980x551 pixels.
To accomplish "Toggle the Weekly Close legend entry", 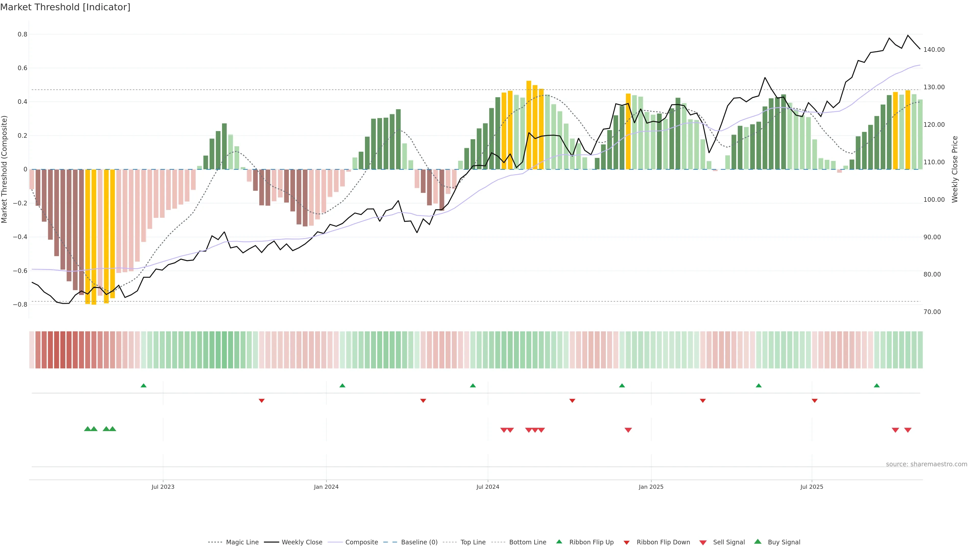I will pos(302,542).
